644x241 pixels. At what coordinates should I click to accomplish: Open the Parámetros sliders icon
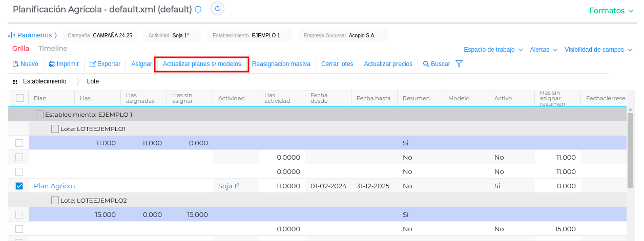(12, 35)
